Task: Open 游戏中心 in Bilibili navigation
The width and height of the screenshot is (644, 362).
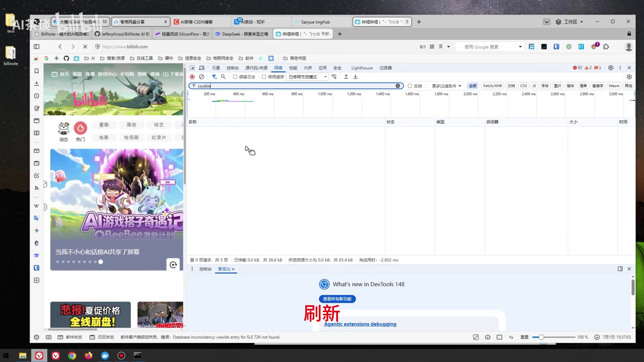Action: point(107,74)
